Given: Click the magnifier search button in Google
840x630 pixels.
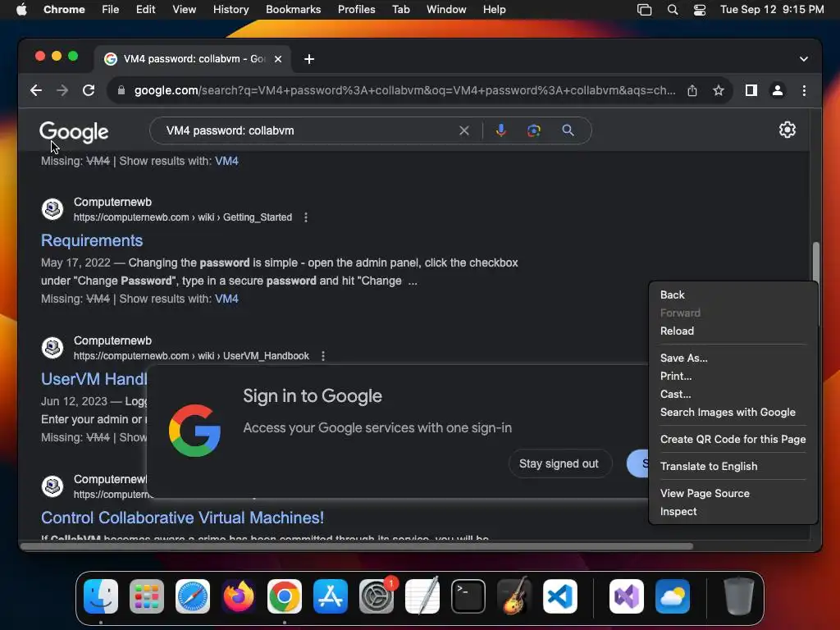Looking at the screenshot, I should coord(568,130).
